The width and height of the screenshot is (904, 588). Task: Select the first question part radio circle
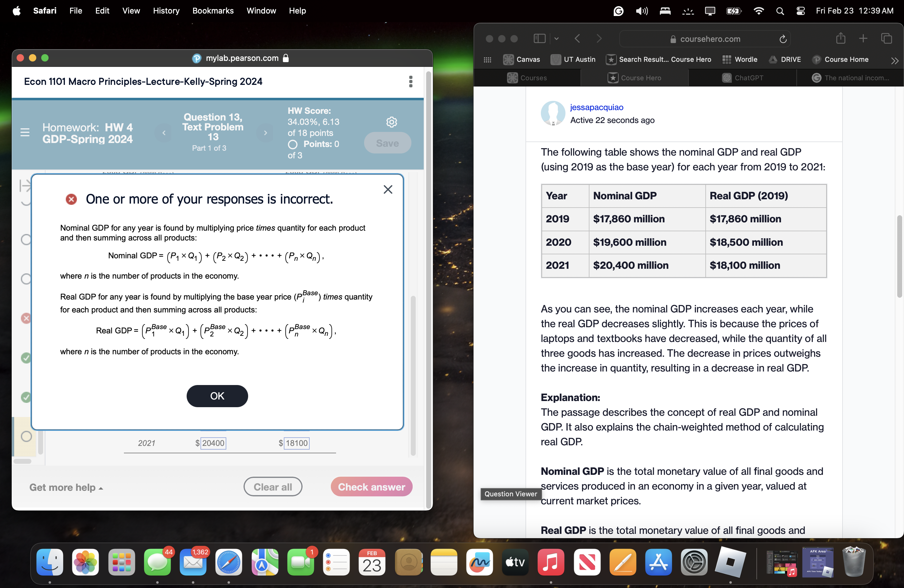26,240
